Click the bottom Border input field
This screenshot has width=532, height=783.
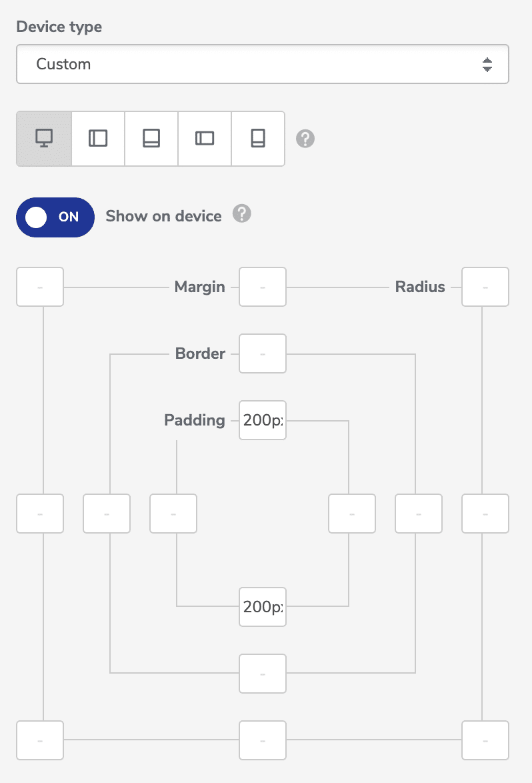click(x=262, y=674)
